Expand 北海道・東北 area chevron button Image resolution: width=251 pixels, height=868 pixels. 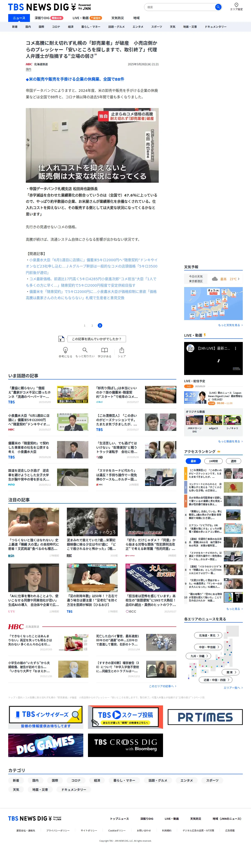pyautogui.click(x=209, y=635)
